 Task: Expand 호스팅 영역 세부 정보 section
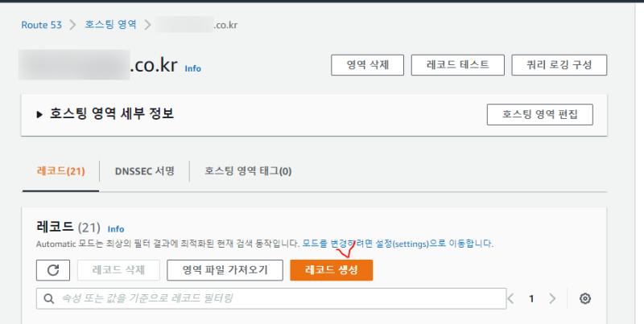click(x=39, y=114)
